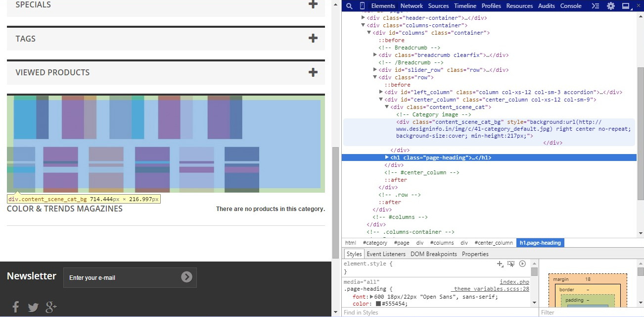
Task: Click the h1.page-heading breadcrumb item
Action: (x=540, y=243)
